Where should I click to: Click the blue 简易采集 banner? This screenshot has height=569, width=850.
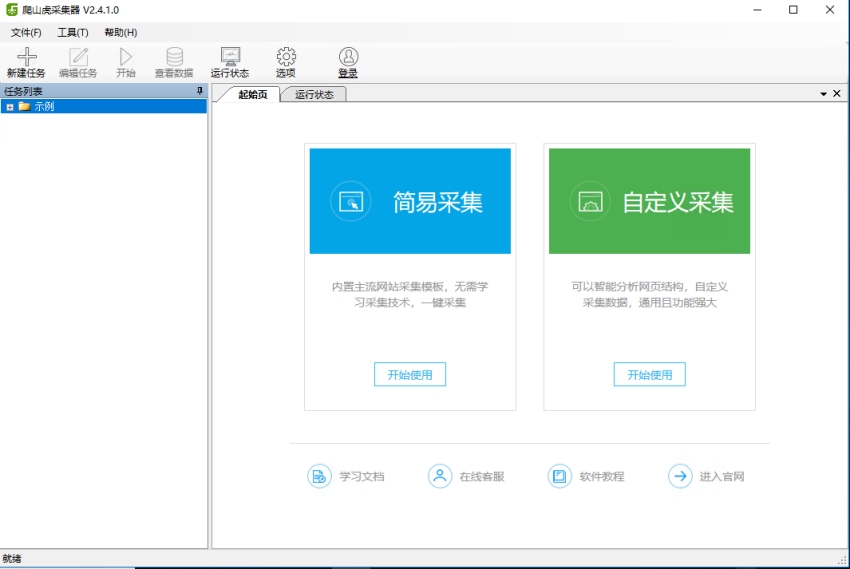click(x=410, y=201)
